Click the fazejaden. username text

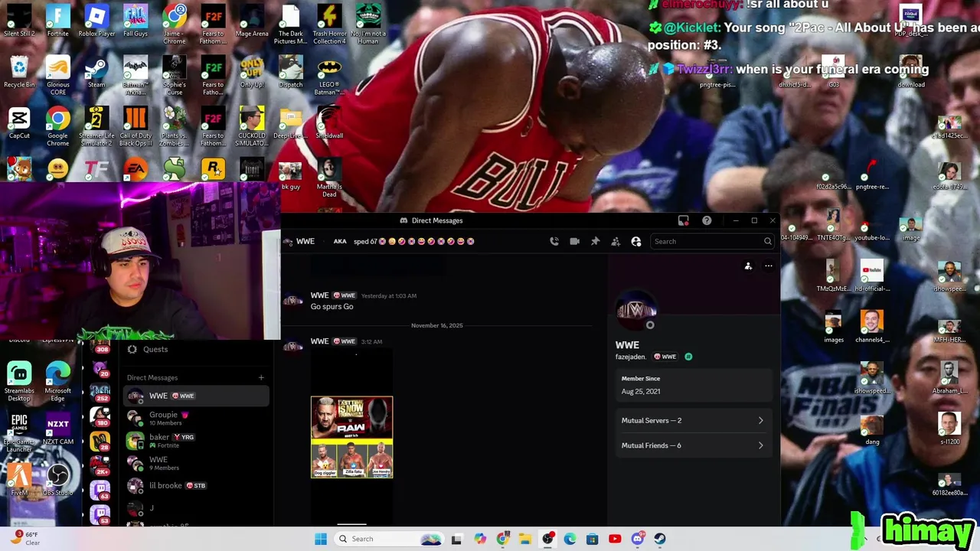pyautogui.click(x=631, y=357)
